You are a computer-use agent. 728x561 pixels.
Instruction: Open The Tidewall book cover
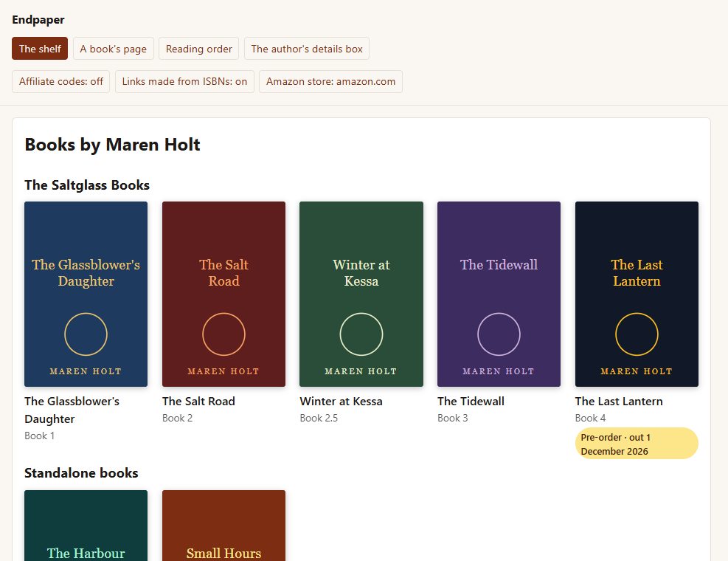click(499, 294)
